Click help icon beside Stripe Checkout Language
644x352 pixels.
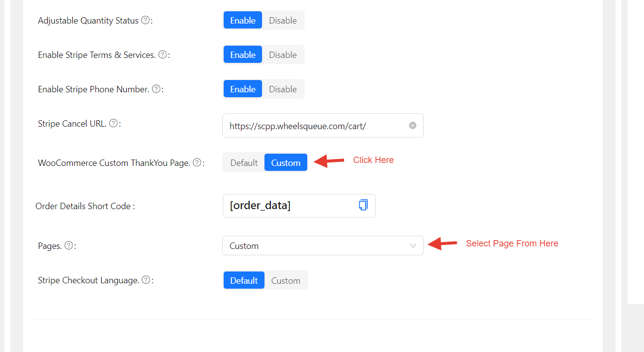(x=146, y=280)
